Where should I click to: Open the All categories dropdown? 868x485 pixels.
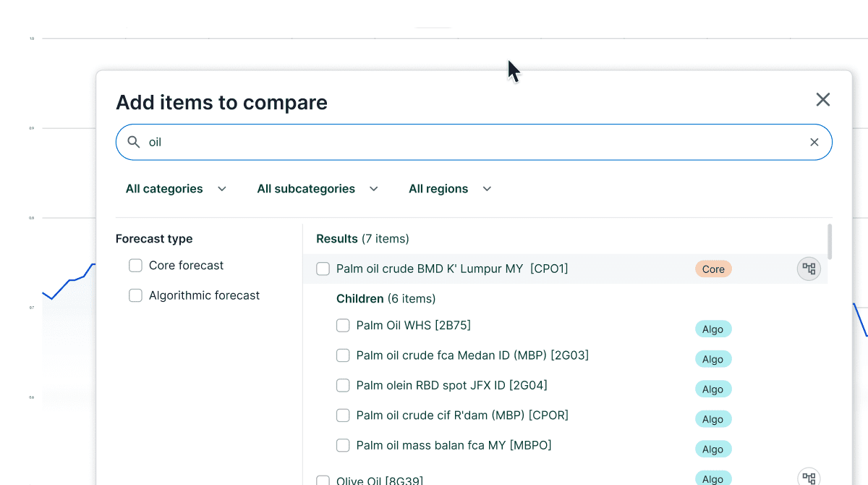click(x=176, y=189)
